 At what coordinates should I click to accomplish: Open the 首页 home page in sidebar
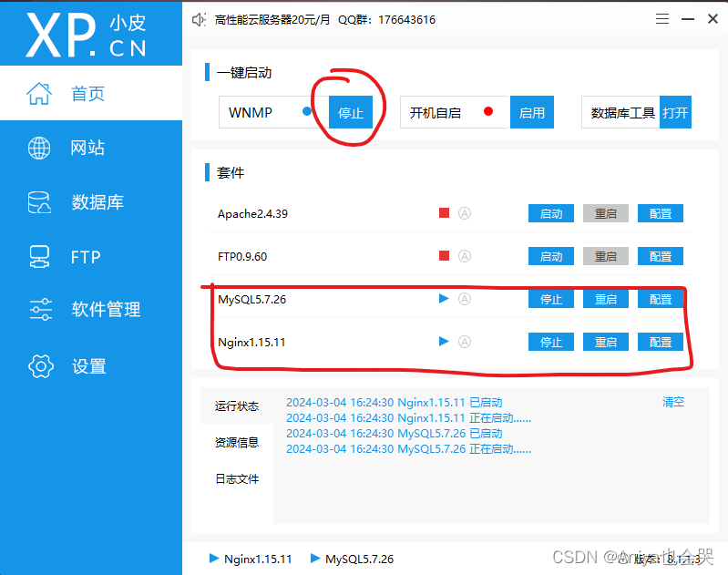pos(91,93)
